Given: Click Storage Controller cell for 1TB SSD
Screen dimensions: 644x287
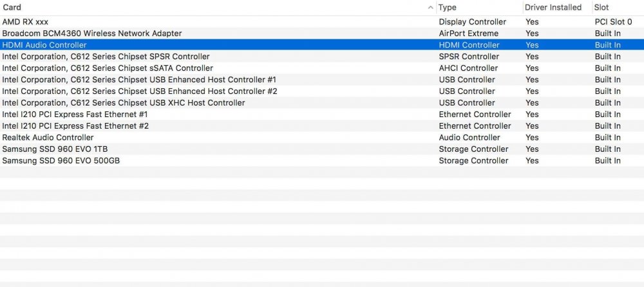Looking at the screenshot, I should pos(473,149).
